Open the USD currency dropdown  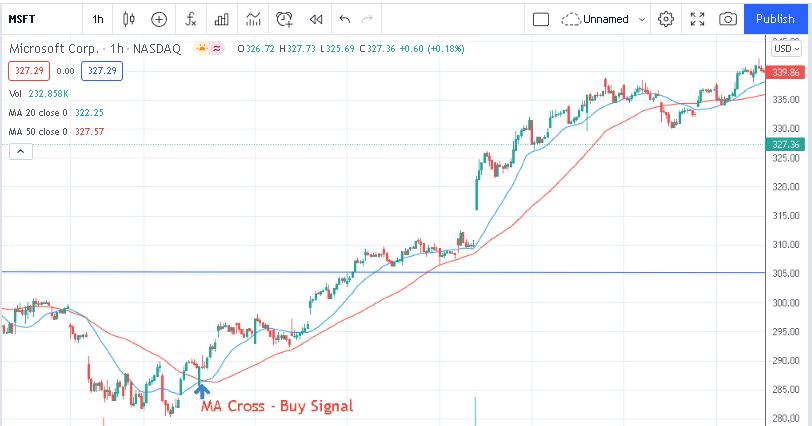tap(787, 49)
